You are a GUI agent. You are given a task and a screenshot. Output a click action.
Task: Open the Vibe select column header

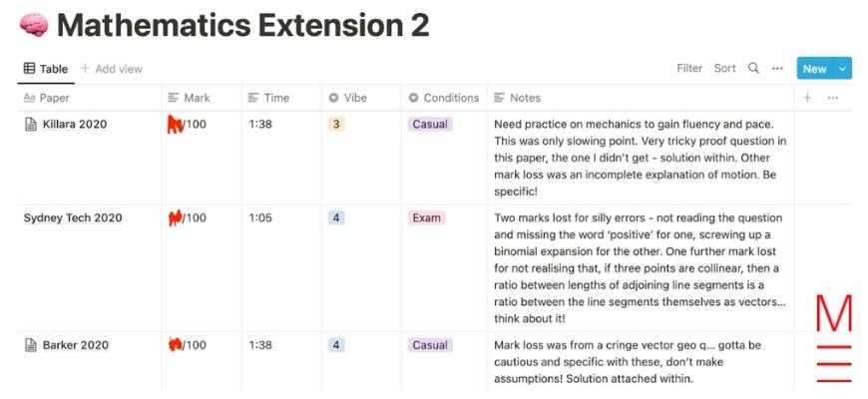347,98
